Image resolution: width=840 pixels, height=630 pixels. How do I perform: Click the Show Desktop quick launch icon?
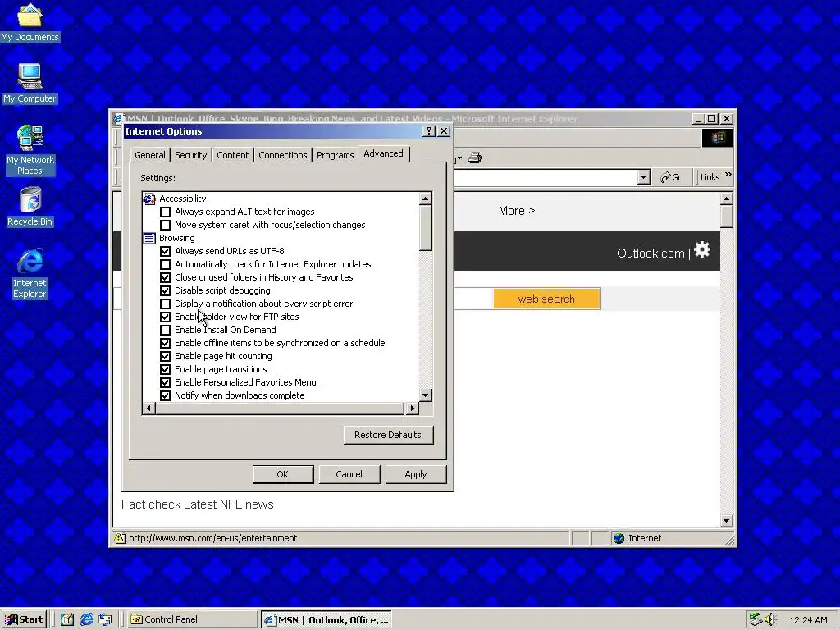pyautogui.click(x=66, y=619)
